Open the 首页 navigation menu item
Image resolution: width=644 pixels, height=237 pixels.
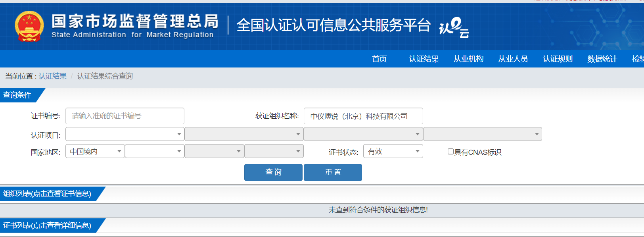point(379,59)
